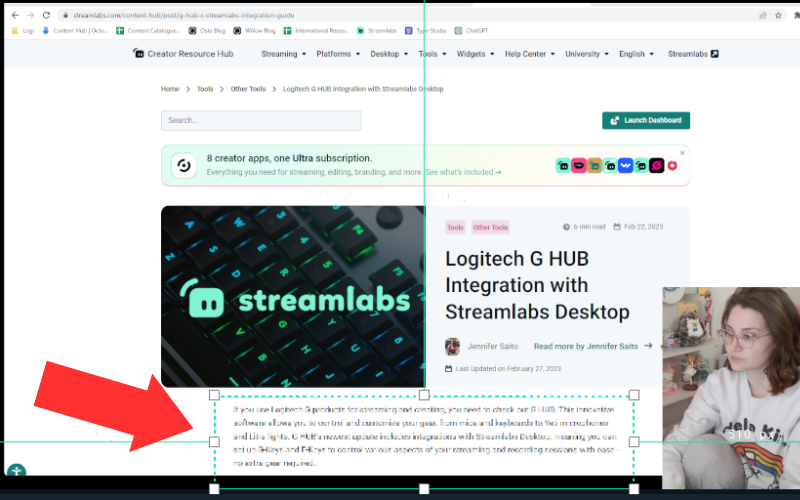Click the Creator Resource Hub logo
Image resolution: width=800 pixels, height=500 pixels.
pyautogui.click(x=183, y=54)
